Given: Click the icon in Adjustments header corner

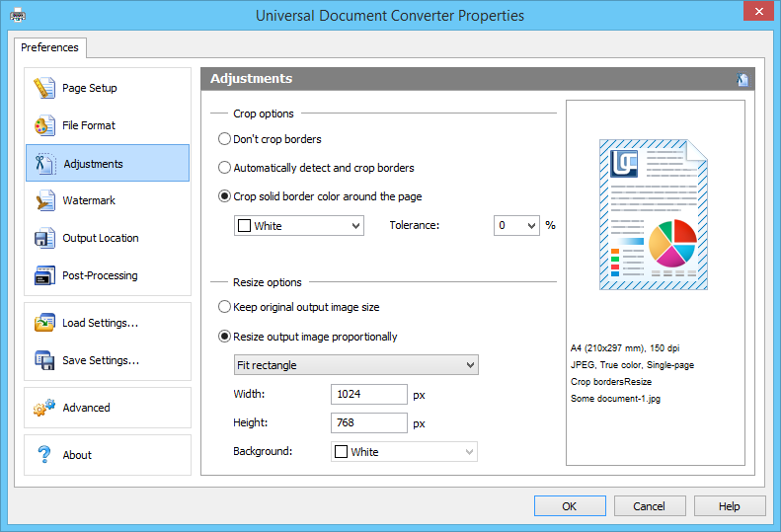Looking at the screenshot, I should click(742, 79).
